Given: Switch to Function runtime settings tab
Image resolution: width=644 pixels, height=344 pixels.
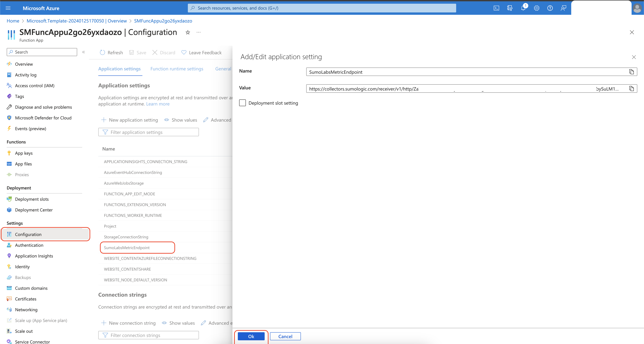Looking at the screenshot, I should pos(177,69).
